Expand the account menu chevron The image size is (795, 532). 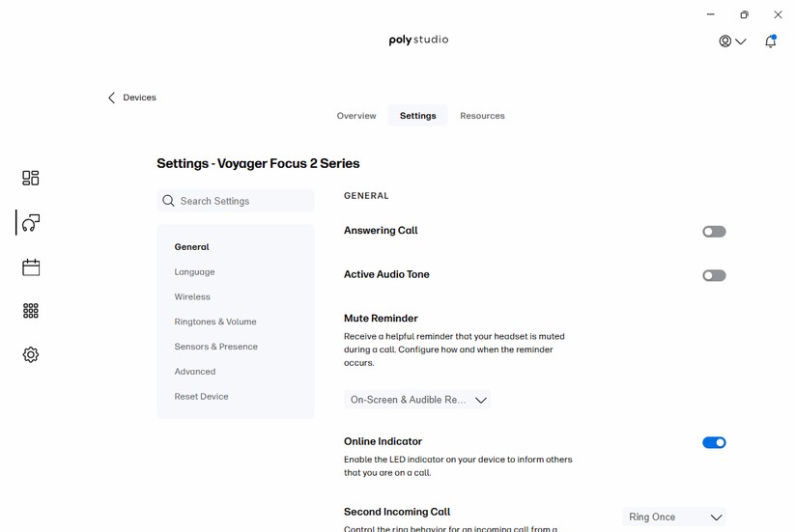coord(740,42)
